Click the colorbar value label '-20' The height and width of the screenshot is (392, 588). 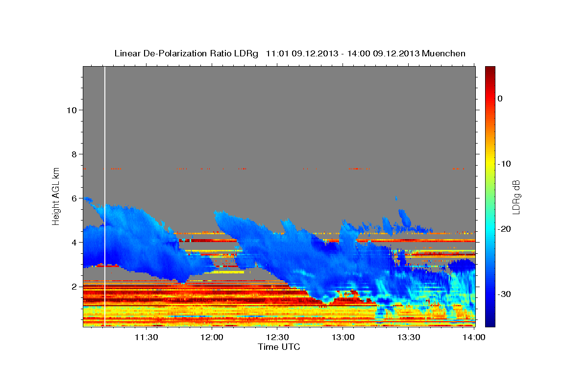tap(504, 229)
